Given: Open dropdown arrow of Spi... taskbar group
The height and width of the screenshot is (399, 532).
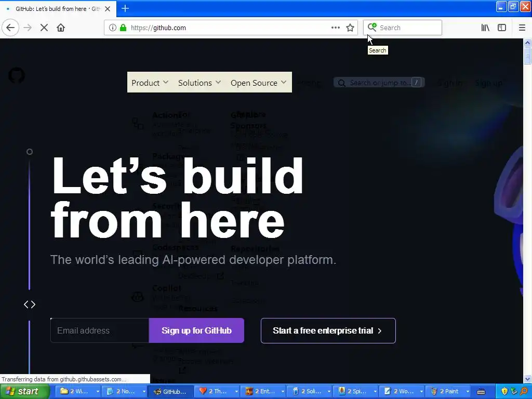Looking at the screenshot, I should [x=375, y=392].
